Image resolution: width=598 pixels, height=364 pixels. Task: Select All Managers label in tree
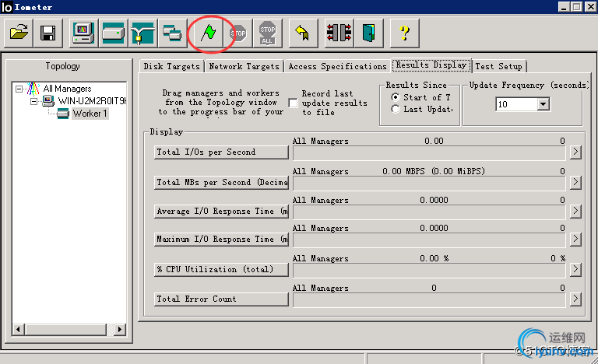coord(68,89)
